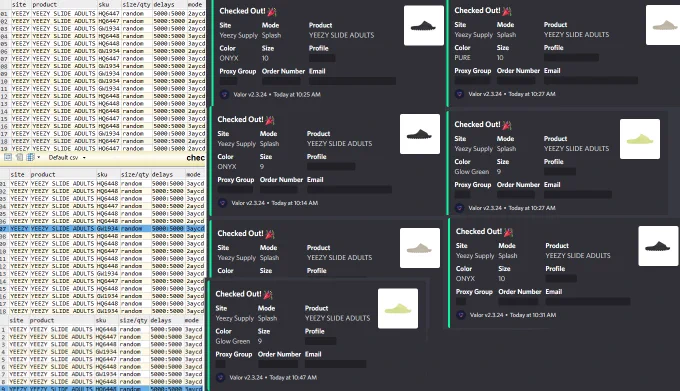The height and width of the screenshot is (391, 680).
Task: Click the Valor avatar beside Today at 10:14 AM
Action: [x=222, y=203]
